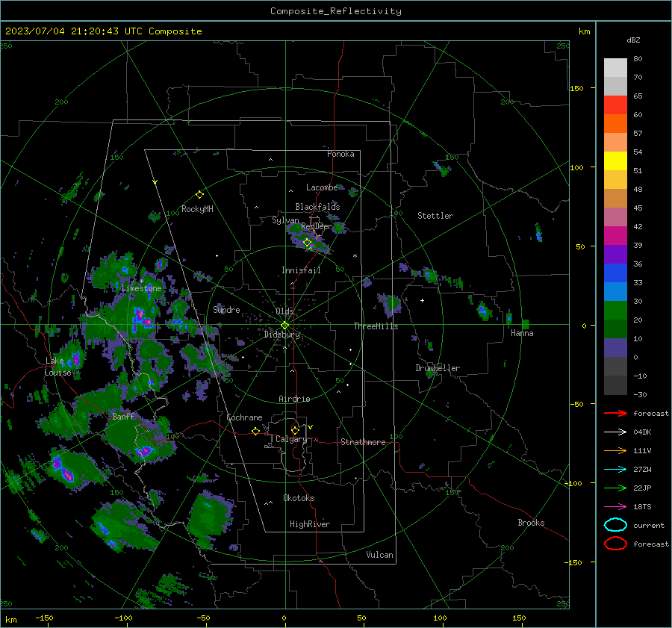The width and height of the screenshot is (672, 628).
Task: Click the cyan 27ZW arrow in legend
Action: tap(615, 469)
